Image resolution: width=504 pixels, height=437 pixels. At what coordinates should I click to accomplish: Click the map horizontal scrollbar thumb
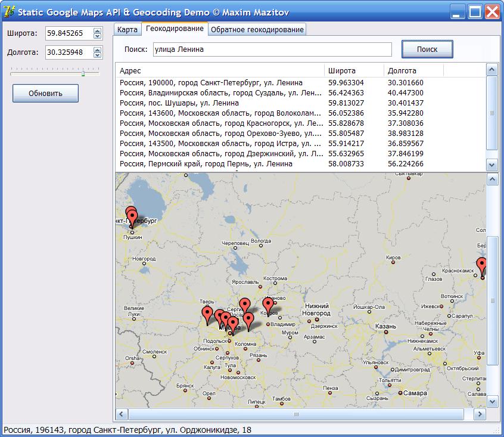[296, 414]
